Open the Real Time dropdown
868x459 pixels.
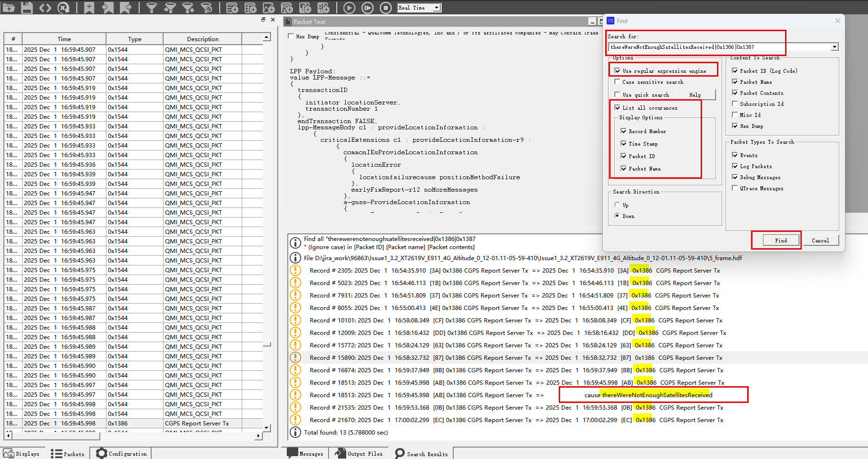point(436,8)
